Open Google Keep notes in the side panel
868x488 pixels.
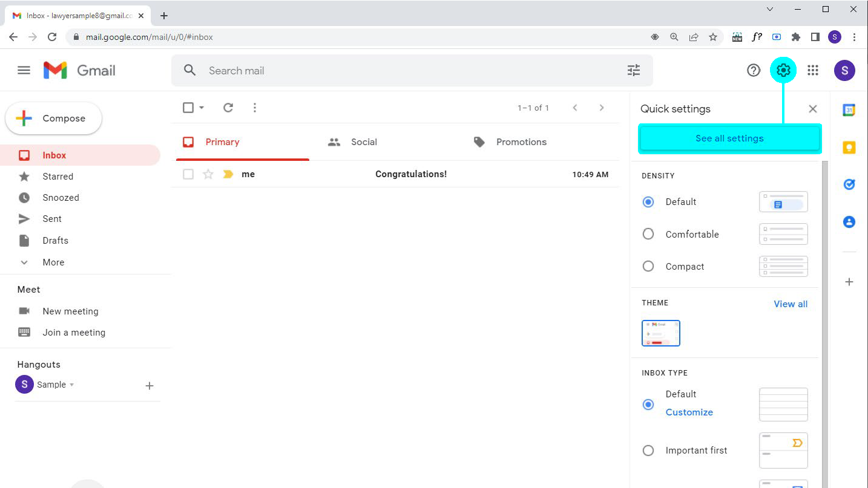[849, 147]
